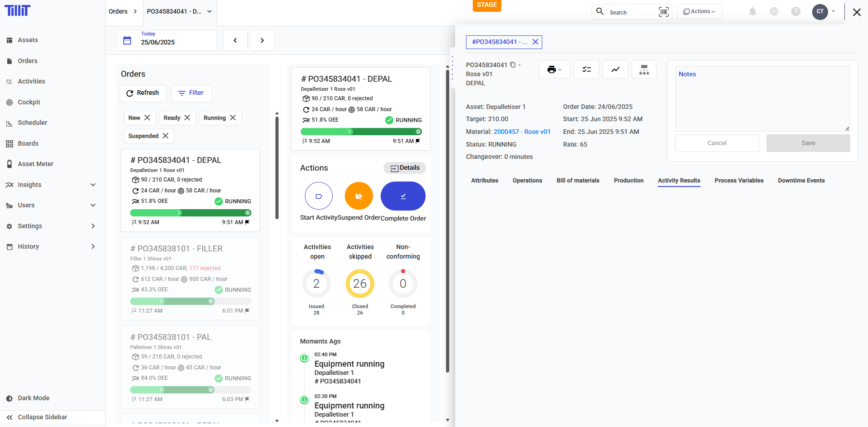Open the trend chart icon

pyautogui.click(x=615, y=69)
